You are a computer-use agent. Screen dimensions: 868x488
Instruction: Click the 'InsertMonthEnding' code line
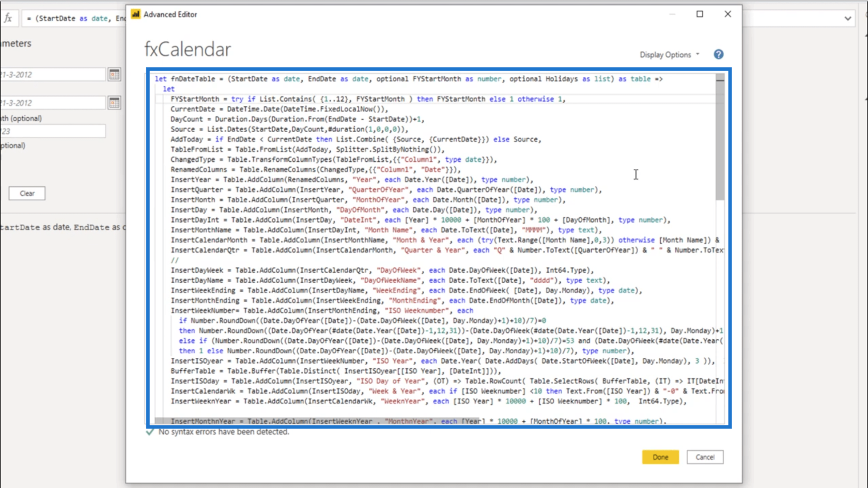(x=392, y=301)
